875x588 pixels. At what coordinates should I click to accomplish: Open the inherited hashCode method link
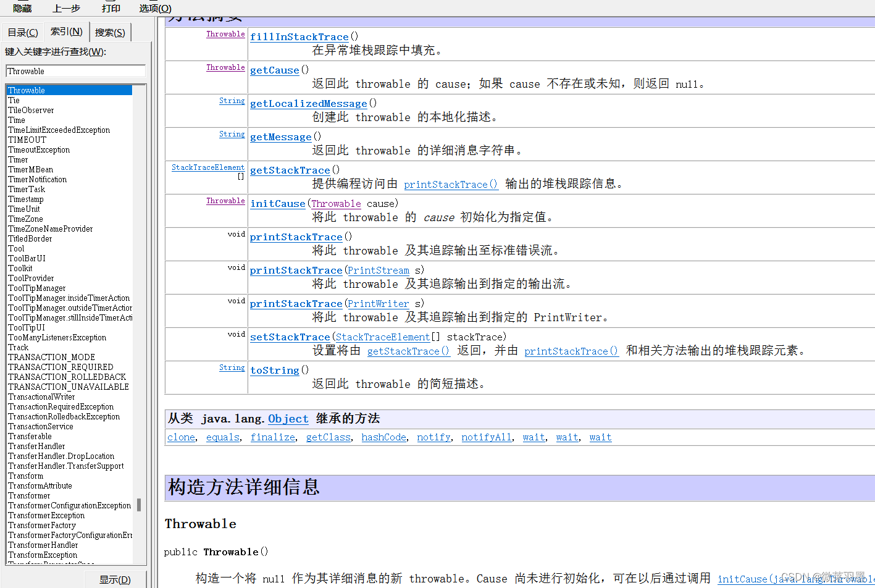[x=383, y=437]
